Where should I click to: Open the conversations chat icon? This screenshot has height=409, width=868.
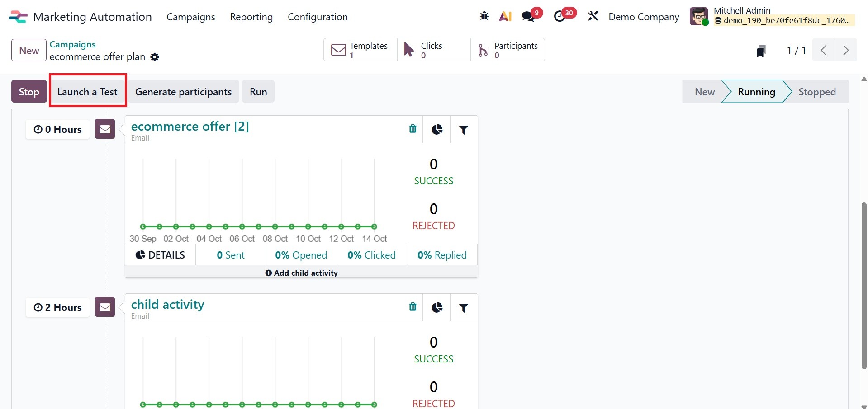[528, 17]
